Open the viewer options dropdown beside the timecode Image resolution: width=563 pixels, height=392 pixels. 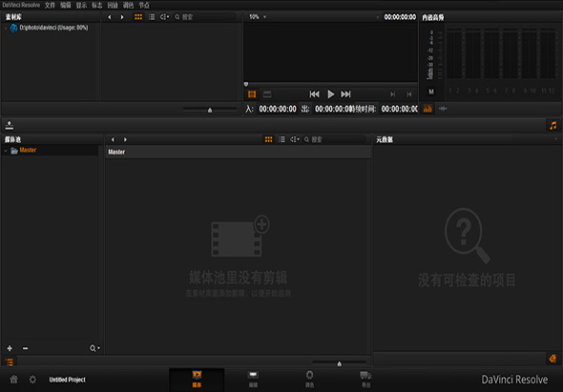point(378,17)
